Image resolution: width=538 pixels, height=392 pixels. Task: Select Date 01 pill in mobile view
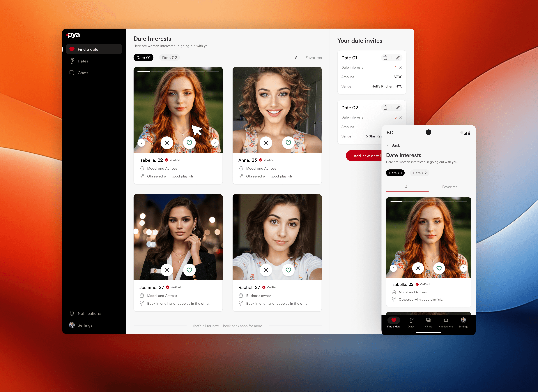click(395, 173)
